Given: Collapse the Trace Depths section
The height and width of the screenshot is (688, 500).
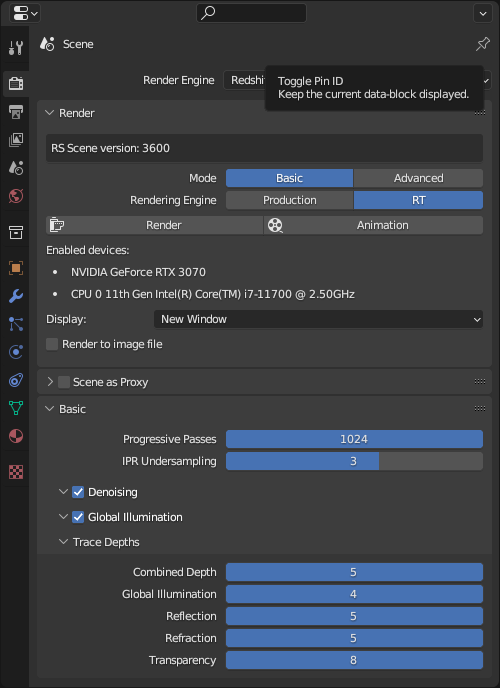Looking at the screenshot, I should (64, 542).
